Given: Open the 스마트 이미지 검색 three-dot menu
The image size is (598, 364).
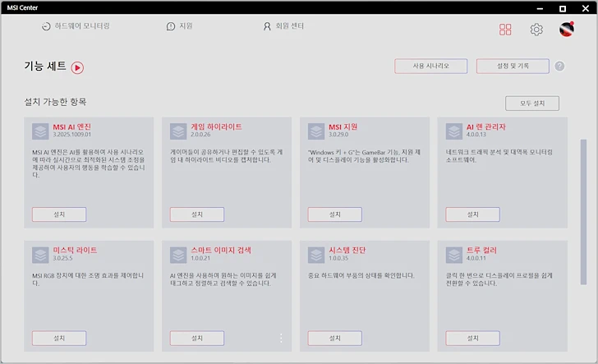Looking at the screenshot, I should [281, 338].
